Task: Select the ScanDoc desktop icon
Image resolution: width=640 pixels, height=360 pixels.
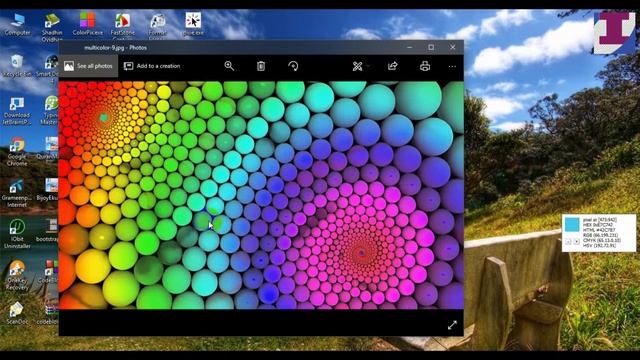Action: (17, 313)
